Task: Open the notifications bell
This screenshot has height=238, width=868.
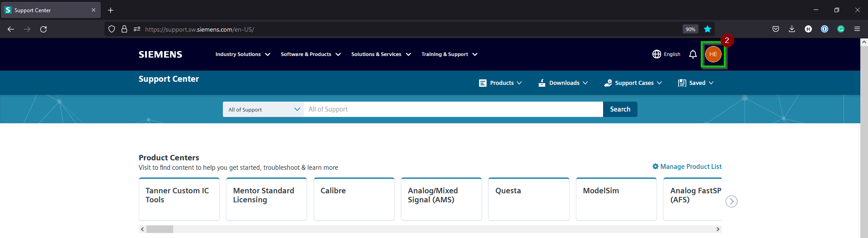Action: (693, 54)
